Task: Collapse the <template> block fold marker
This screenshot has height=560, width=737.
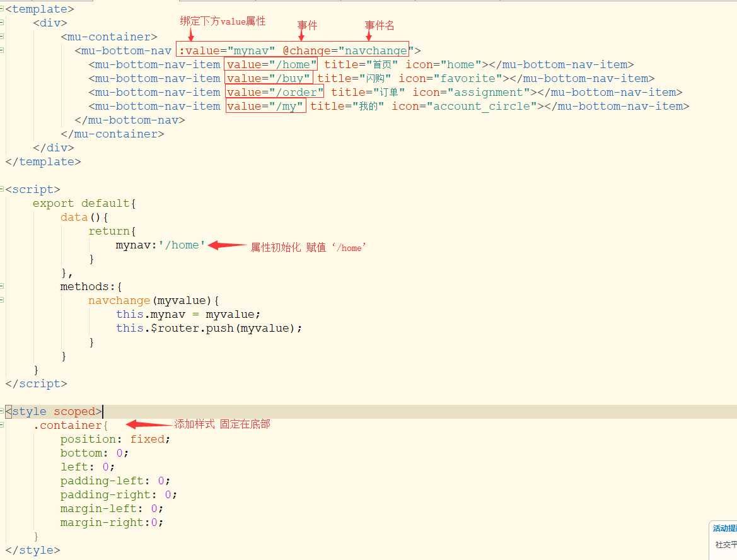Action: coord(2,9)
